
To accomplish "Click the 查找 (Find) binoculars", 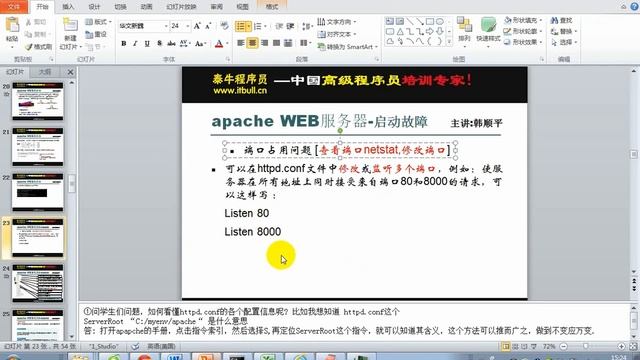I will tap(562, 20).
